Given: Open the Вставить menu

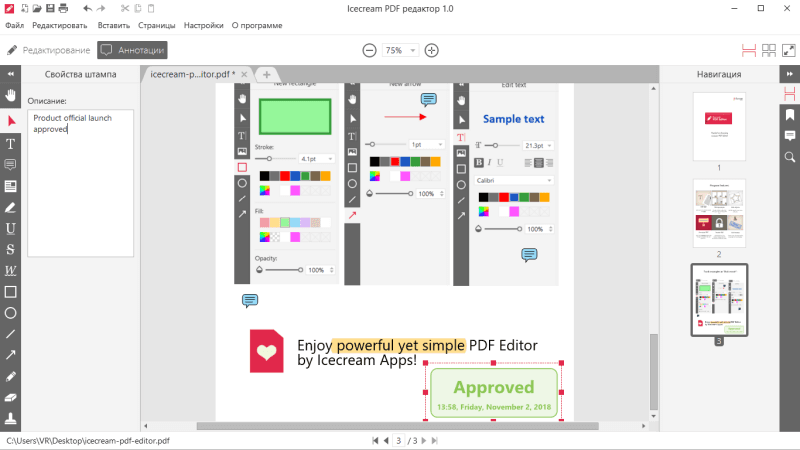Looking at the screenshot, I should coord(114,25).
